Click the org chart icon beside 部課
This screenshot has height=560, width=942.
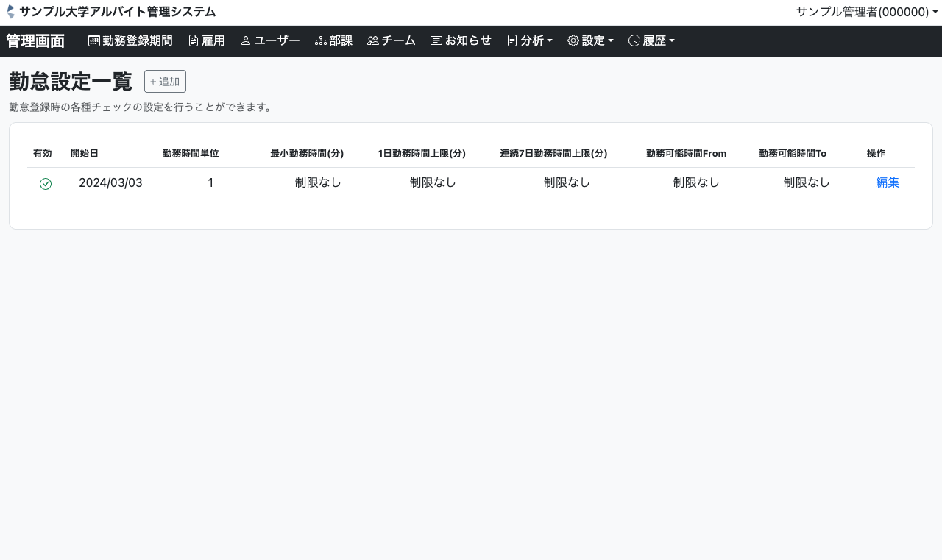320,41
